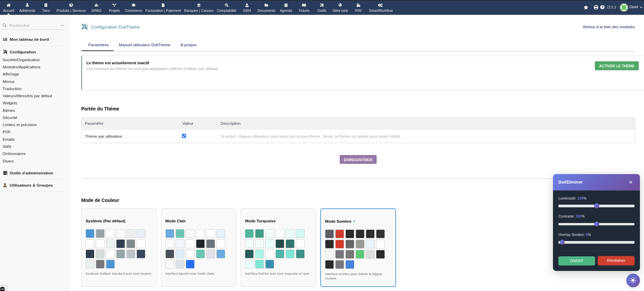The height and width of the screenshot is (291, 644).
Task: Click the Accueil home icon
Action: (x=8, y=5)
